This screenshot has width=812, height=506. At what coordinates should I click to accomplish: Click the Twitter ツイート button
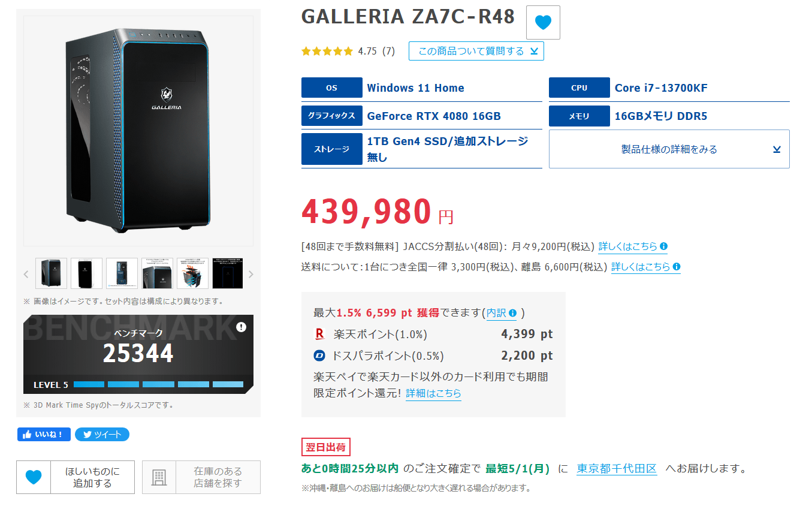102,435
